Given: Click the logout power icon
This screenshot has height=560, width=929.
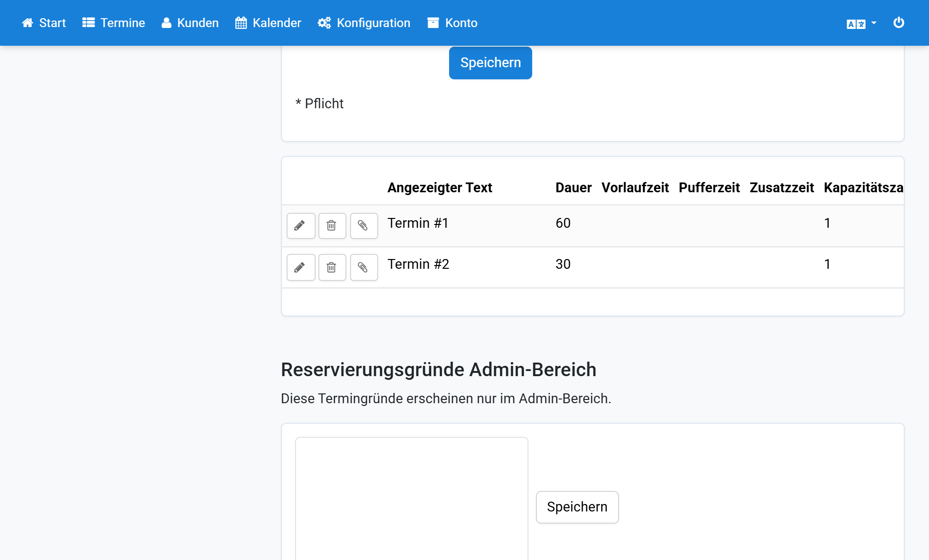Looking at the screenshot, I should [x=899, y=23].
